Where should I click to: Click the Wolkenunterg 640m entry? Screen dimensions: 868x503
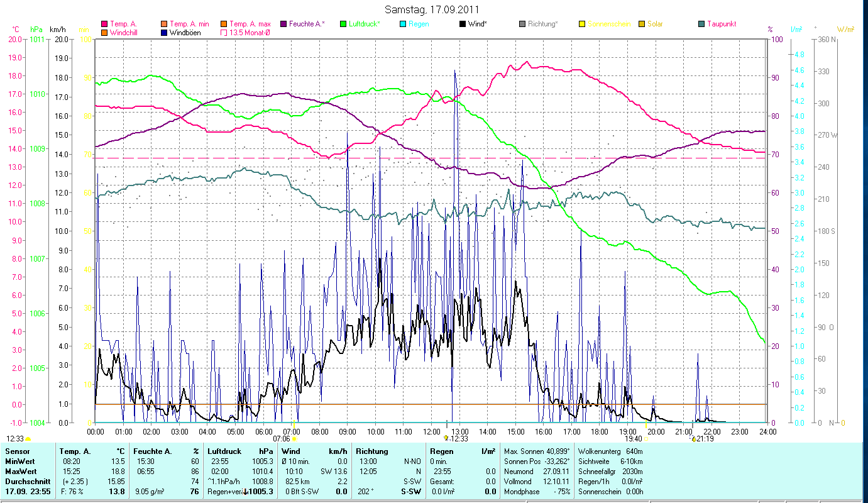610,451
